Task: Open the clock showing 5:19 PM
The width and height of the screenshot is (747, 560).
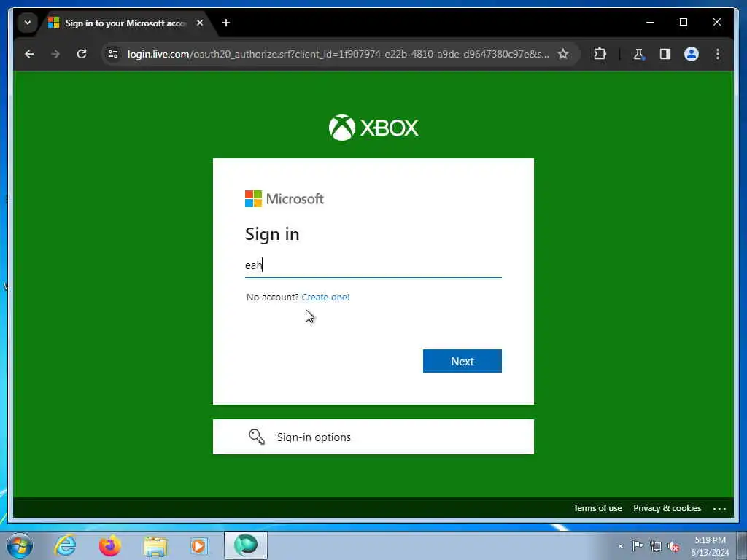Action: click(710, 546)
